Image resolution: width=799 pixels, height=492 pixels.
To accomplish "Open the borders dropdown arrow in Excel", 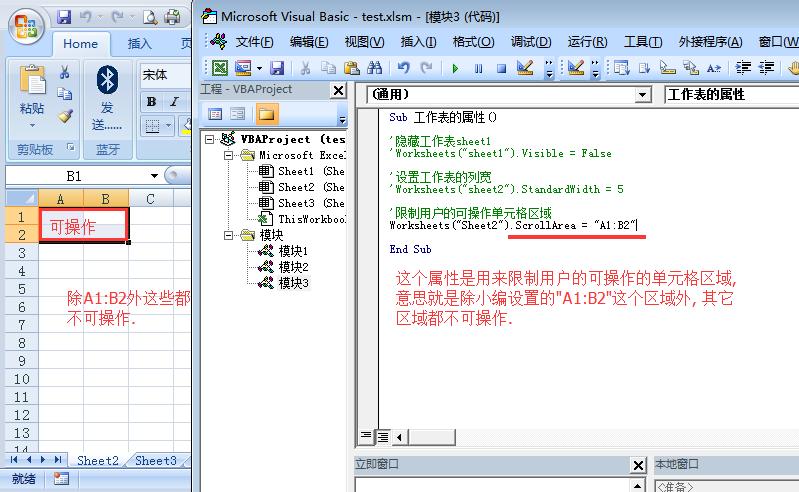I will pyautogui.click(x=168, y=125).
